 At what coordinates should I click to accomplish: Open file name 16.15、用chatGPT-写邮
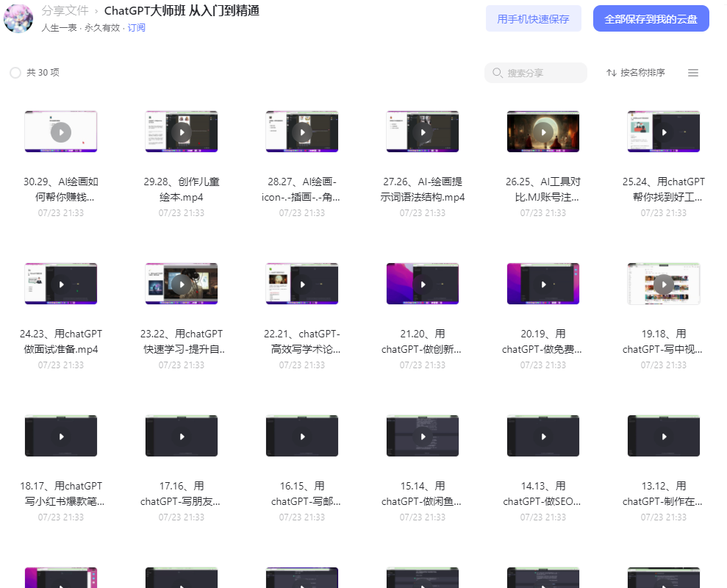(x=306, y=493)
